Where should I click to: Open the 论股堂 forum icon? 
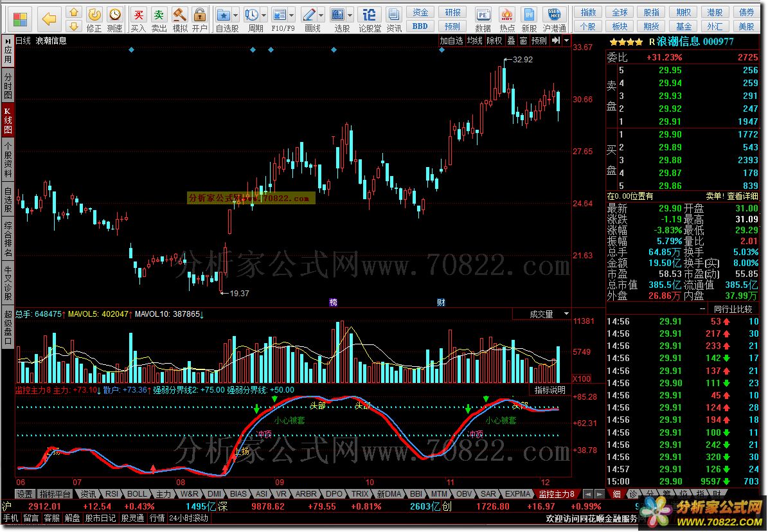tap(370, 20)
